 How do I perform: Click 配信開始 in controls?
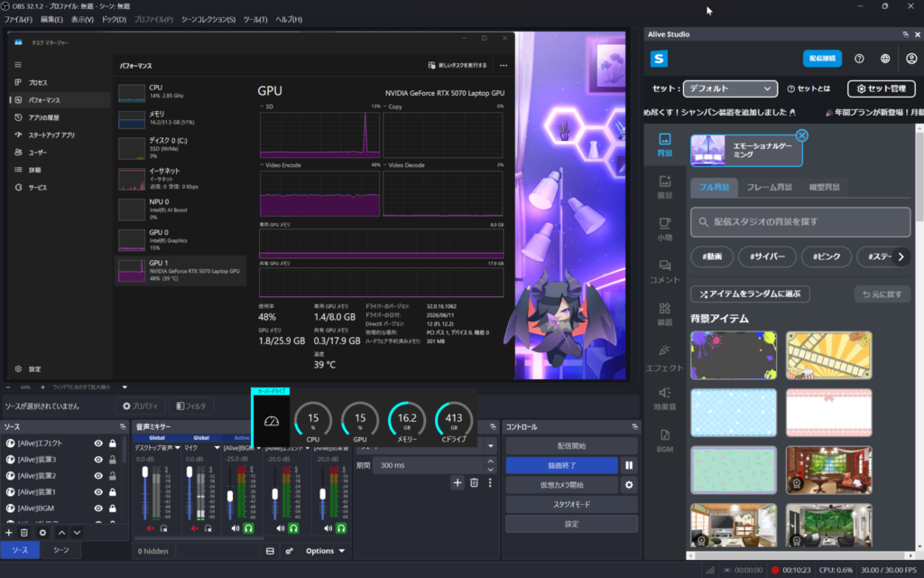(571, 446)
